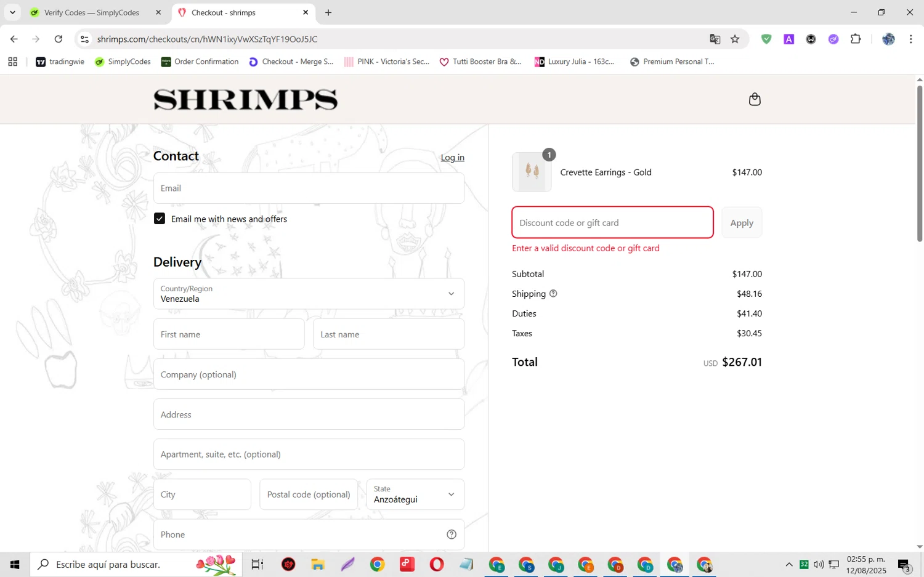Click the Phone input field

click(309, 535)
